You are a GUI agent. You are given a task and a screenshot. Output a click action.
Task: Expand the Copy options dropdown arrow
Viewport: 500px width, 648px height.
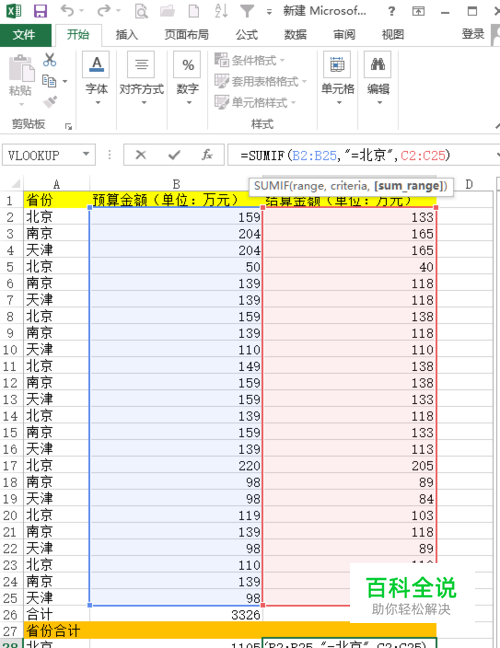[x=65, y=81]
